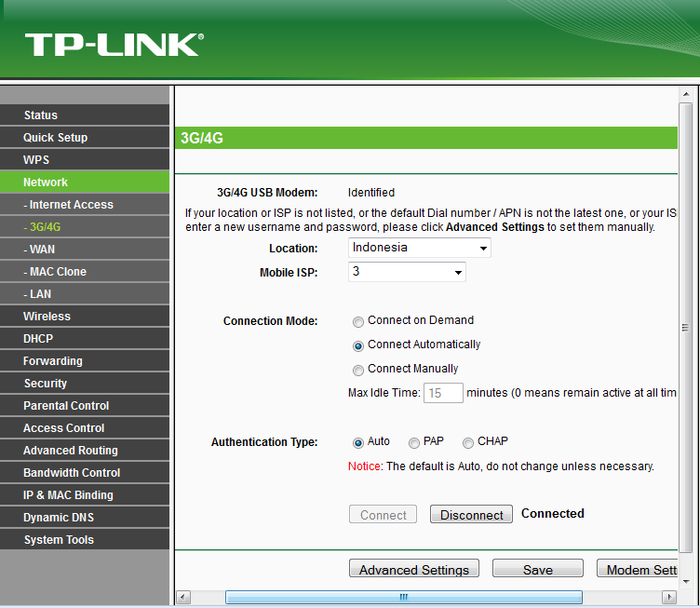This screenshot has height=608, width=700.
Task: Open the Internet Access submenu
Action: click(85, 204)
